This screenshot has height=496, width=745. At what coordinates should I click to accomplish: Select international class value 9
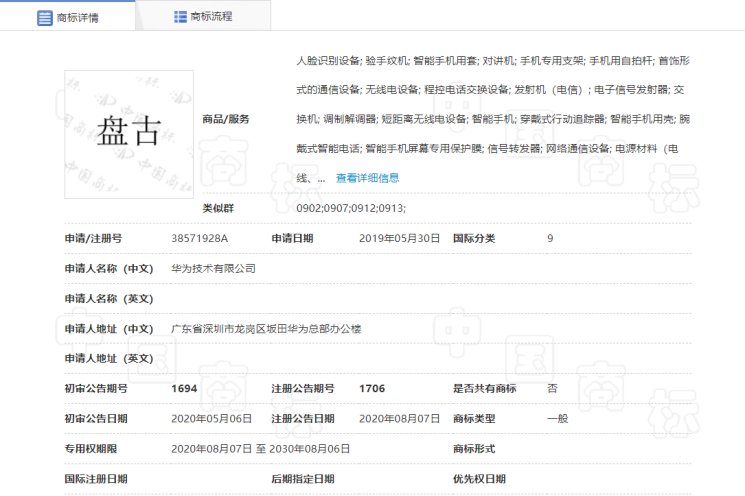(550, 238)
